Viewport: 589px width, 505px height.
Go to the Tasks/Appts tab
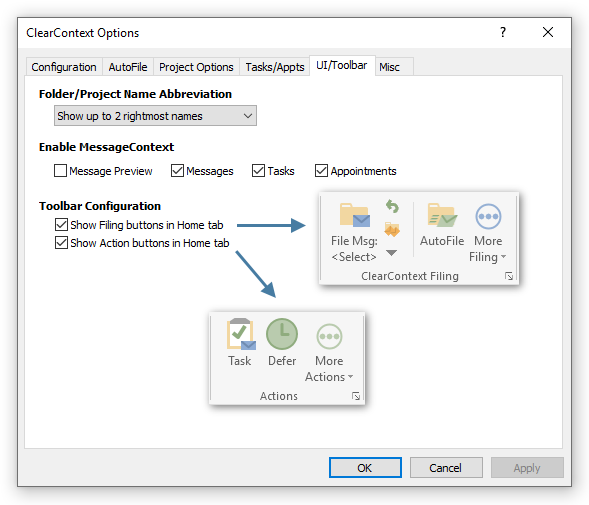click(x=275, y=67)
